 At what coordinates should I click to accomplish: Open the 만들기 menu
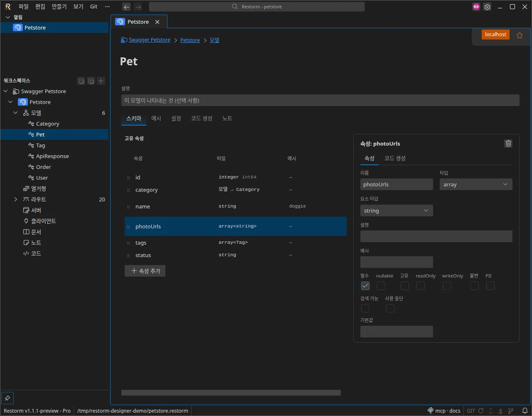(59, 7)
